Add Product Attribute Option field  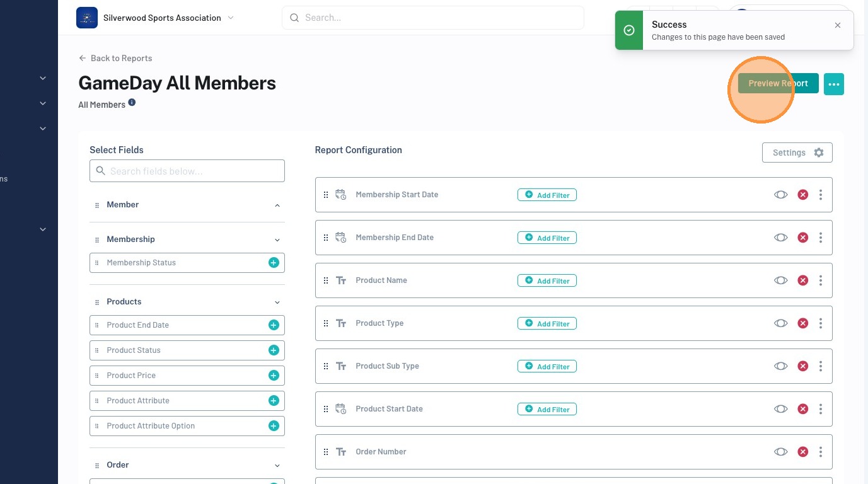click(274, 426)
